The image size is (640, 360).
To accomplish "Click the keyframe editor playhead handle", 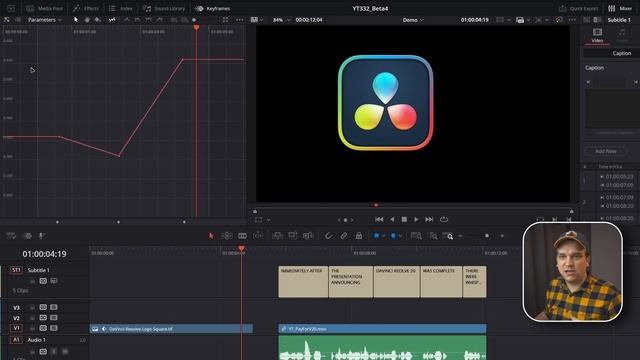I will coord(196,28).
